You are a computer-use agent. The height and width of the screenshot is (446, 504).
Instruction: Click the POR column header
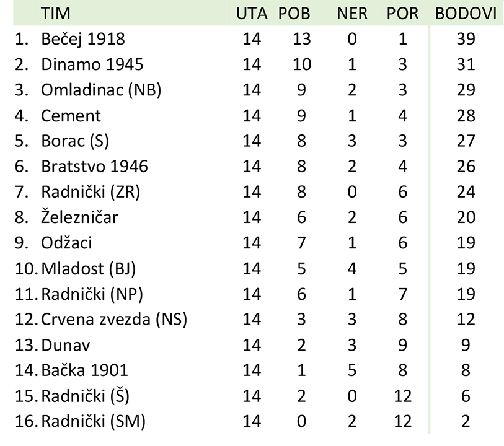click(x=402, y=14)
